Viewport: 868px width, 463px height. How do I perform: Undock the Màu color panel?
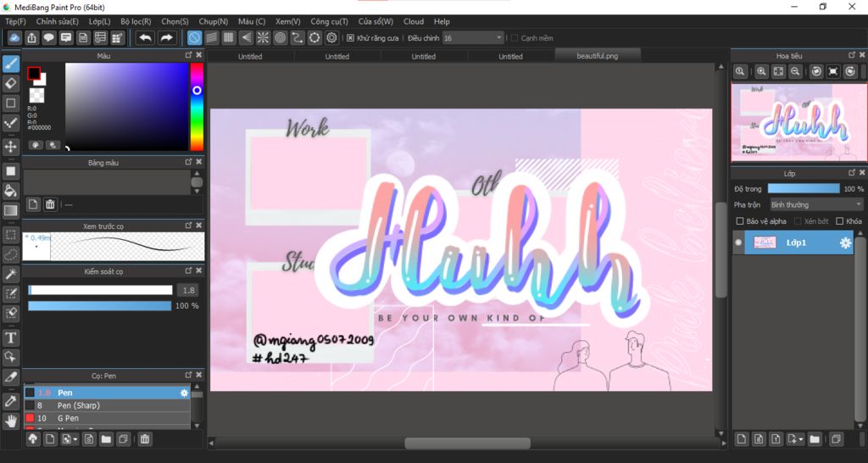189,55
